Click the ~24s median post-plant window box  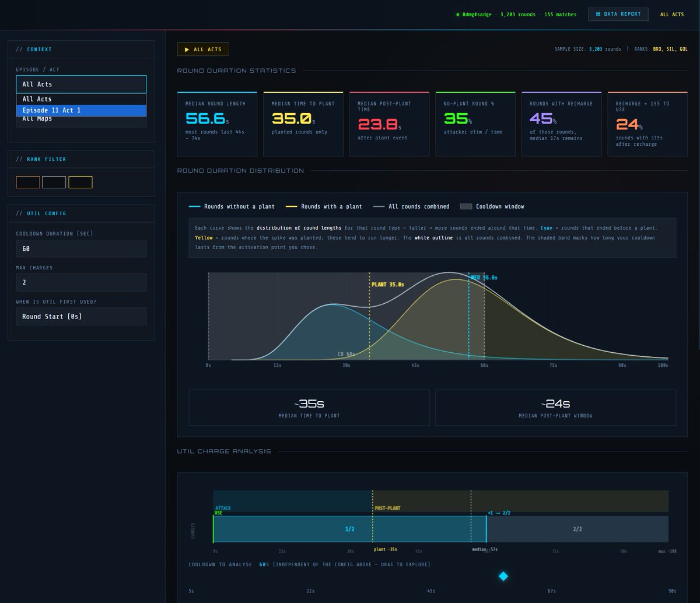(x=555, y=408)
